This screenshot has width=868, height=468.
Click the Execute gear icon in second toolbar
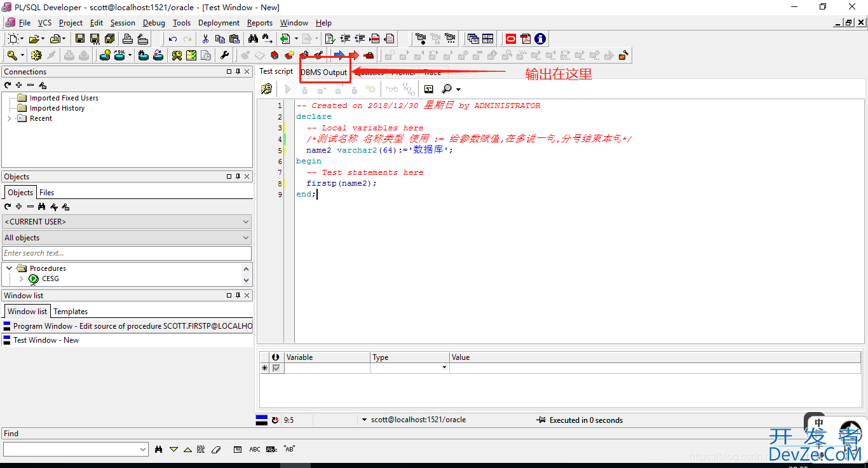point(36,55)
